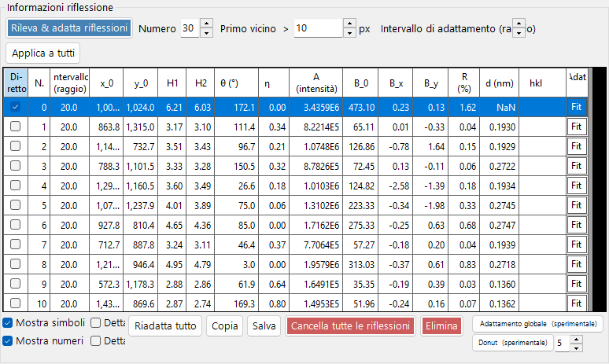Check the Diretto checkbox for reflection 2
The height and width of the screenshot is (364, 609).
15,146
